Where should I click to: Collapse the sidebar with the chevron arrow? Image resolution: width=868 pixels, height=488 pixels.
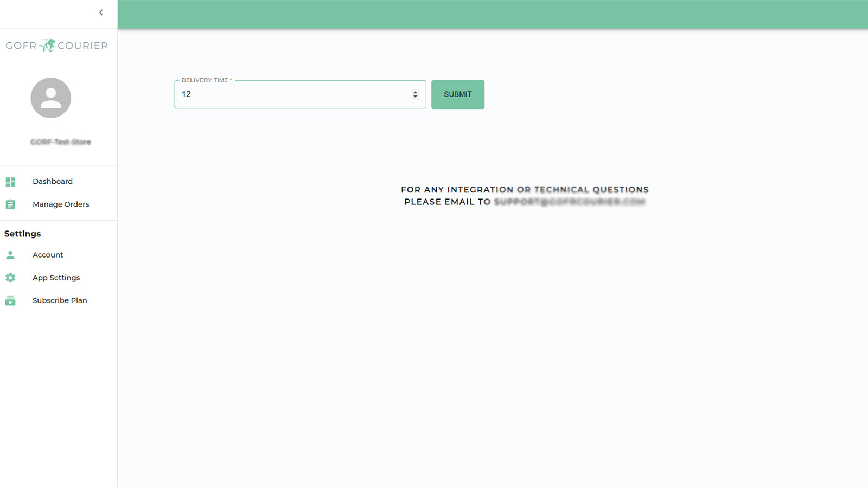pyautogui.click(x=101, y=12)
